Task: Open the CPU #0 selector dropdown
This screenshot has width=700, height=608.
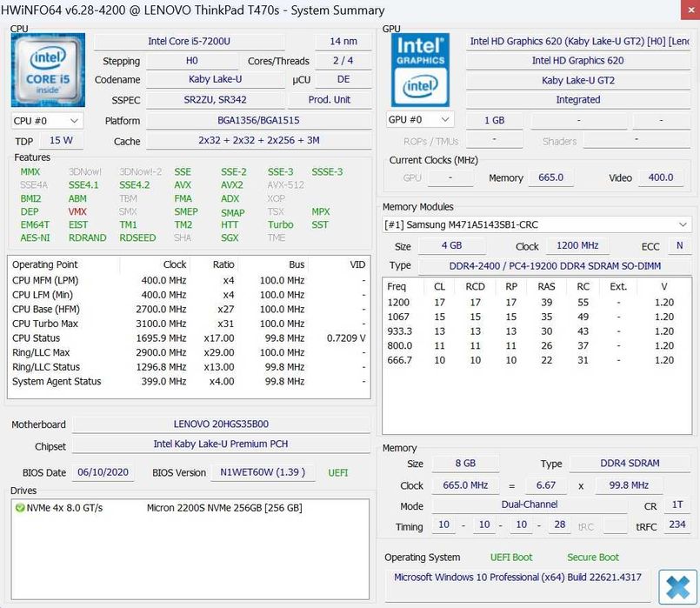Action: (x=45, y=121)
